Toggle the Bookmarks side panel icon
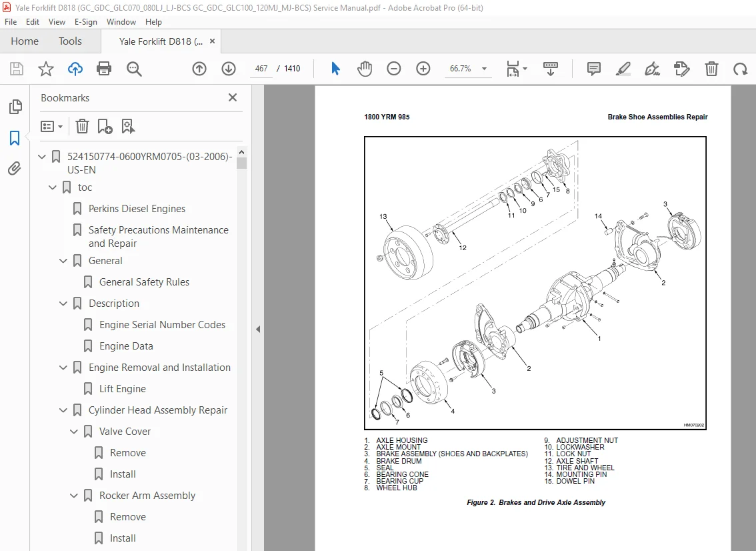756x551 pixels. [x=15, y=138]
